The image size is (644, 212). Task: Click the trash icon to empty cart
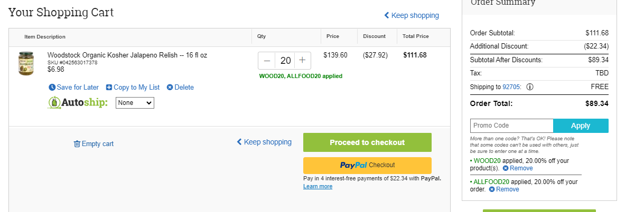point(77,143)
